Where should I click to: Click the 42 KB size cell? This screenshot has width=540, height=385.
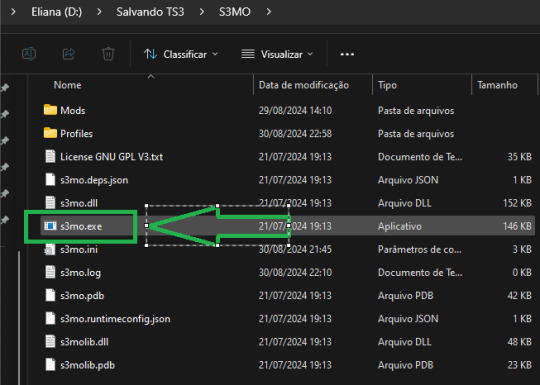click(519, 296)
